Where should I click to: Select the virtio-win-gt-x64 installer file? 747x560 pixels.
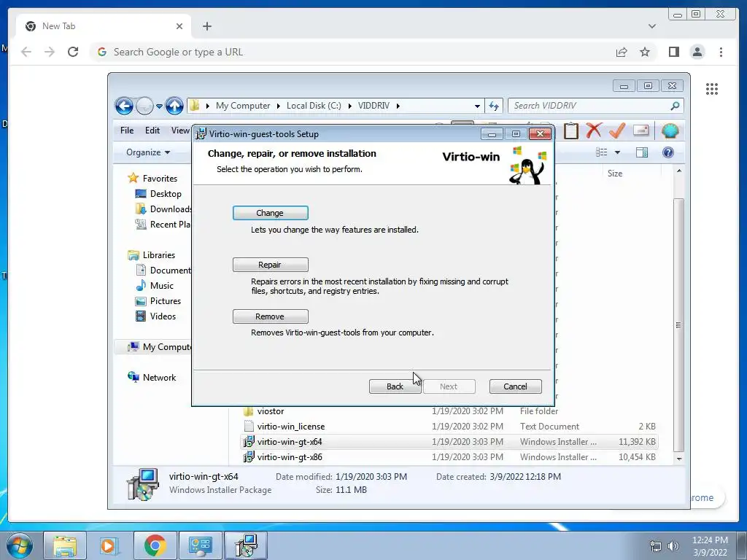tap(449, 442)
